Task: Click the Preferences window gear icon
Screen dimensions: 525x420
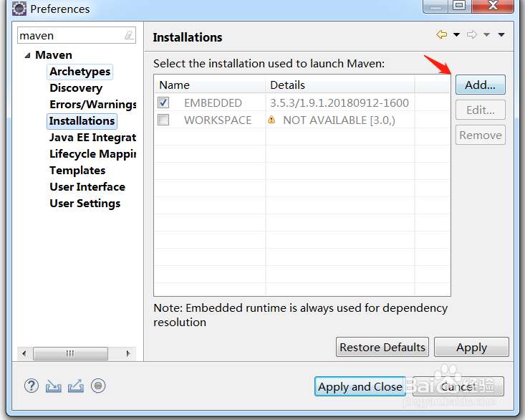Action: (x=19, y=9)
